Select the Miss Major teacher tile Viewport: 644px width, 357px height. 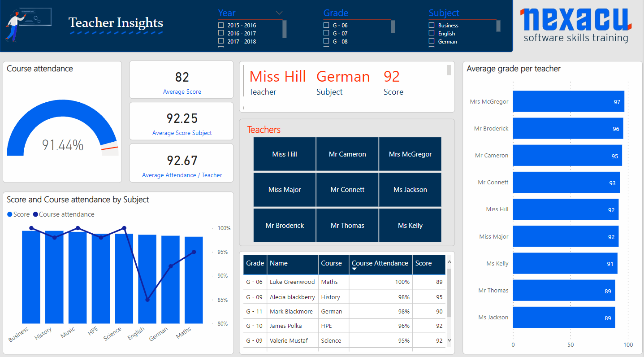point(285,189)
